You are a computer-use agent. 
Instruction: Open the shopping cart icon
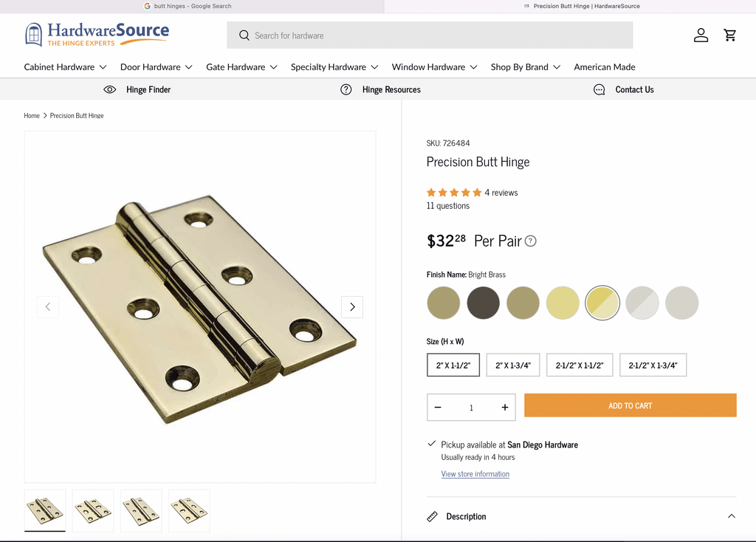point(730,35)
